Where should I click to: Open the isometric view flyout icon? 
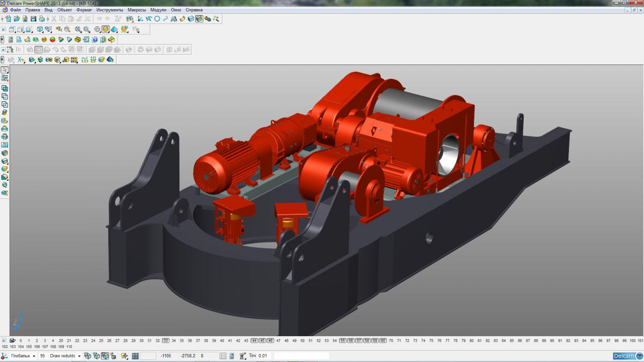pos(40,29)
